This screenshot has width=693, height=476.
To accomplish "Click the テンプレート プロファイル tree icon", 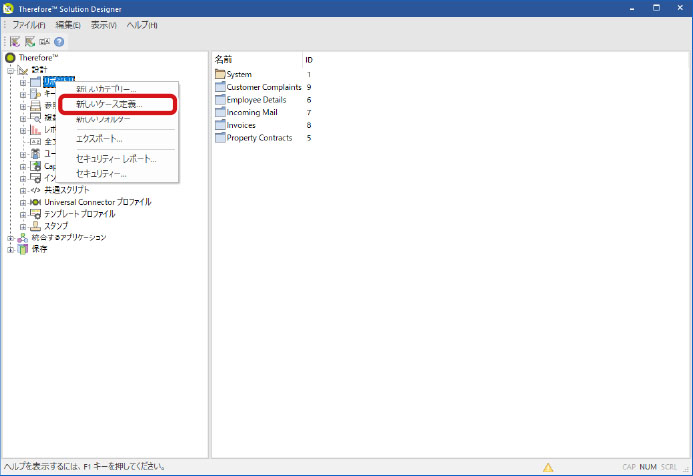I will 35,214.
